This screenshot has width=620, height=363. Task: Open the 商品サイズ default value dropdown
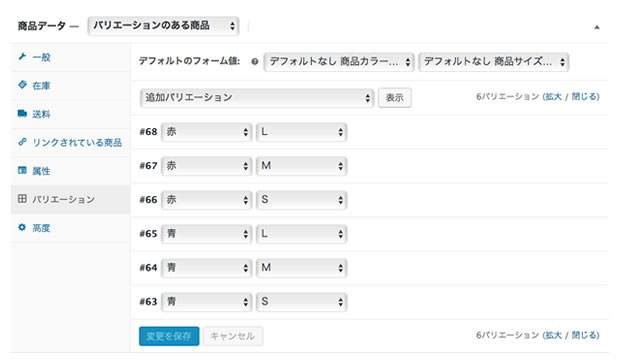coord(493,62)
